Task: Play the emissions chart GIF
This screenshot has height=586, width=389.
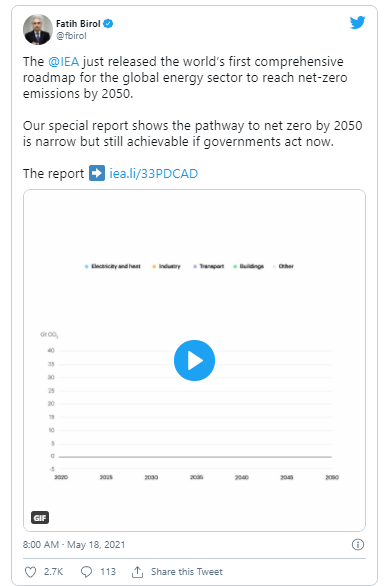Action: pyautogui.click(x=194, y=360)
